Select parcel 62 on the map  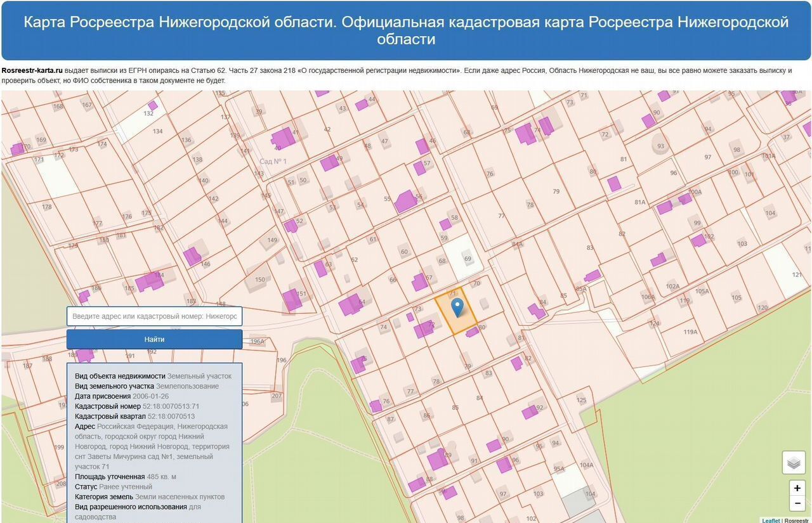[x=355, y=260]
